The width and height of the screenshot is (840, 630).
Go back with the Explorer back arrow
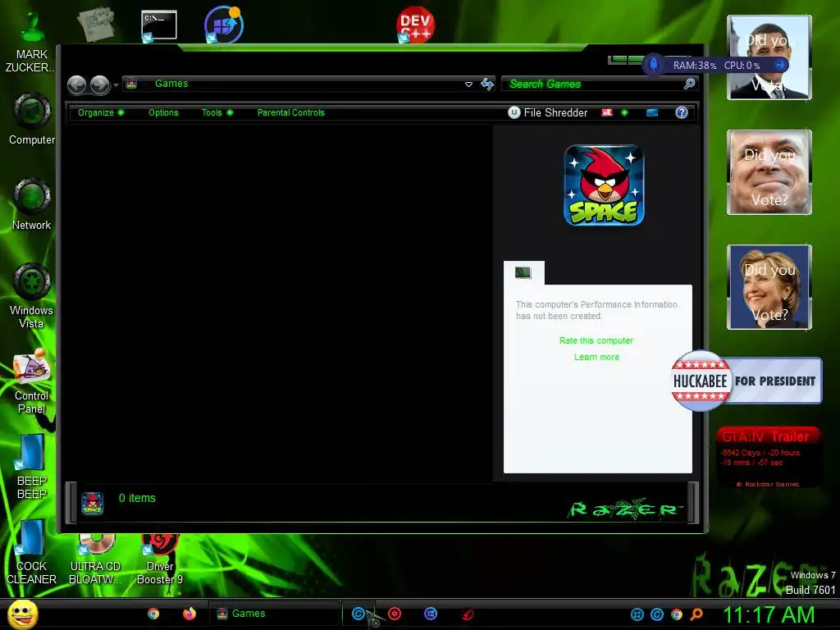pos(76,84)
